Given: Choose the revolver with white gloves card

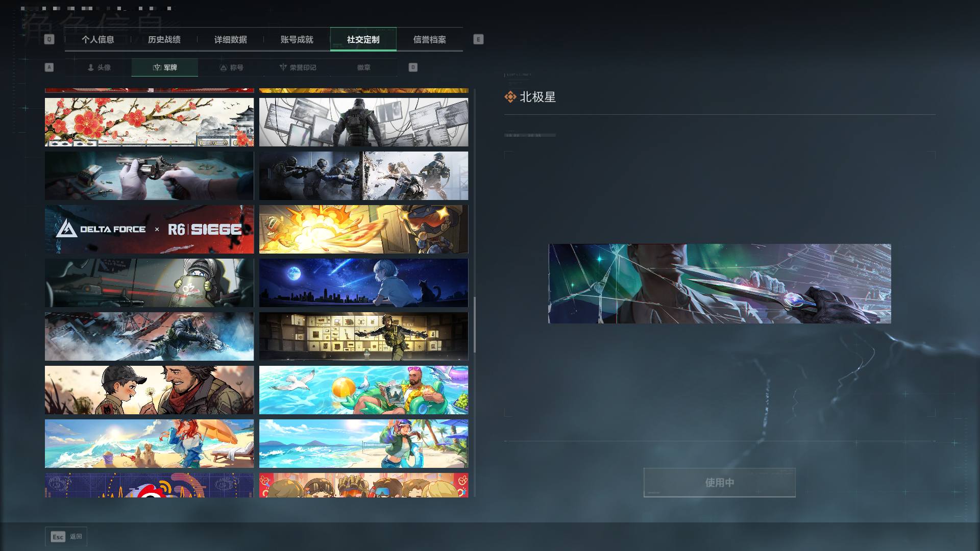Looking at the screenshot, I should (x=149, y=176).
